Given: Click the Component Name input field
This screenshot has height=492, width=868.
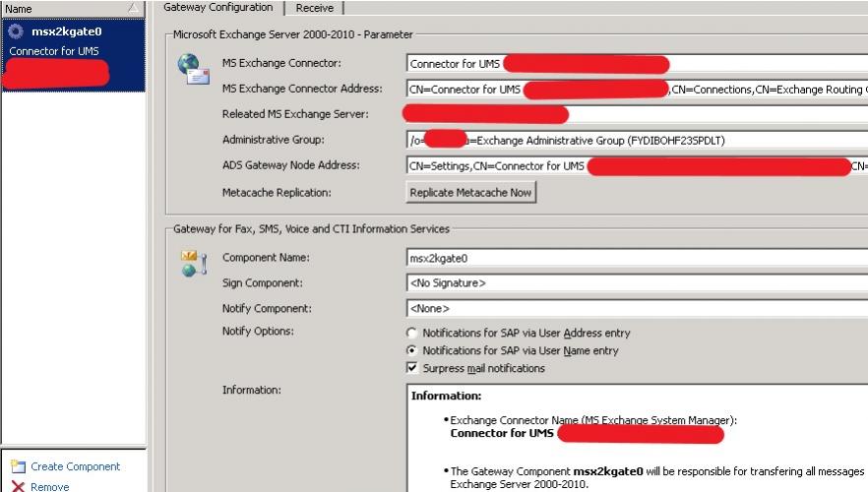Looking at the screenshot, I should (636, 258).
